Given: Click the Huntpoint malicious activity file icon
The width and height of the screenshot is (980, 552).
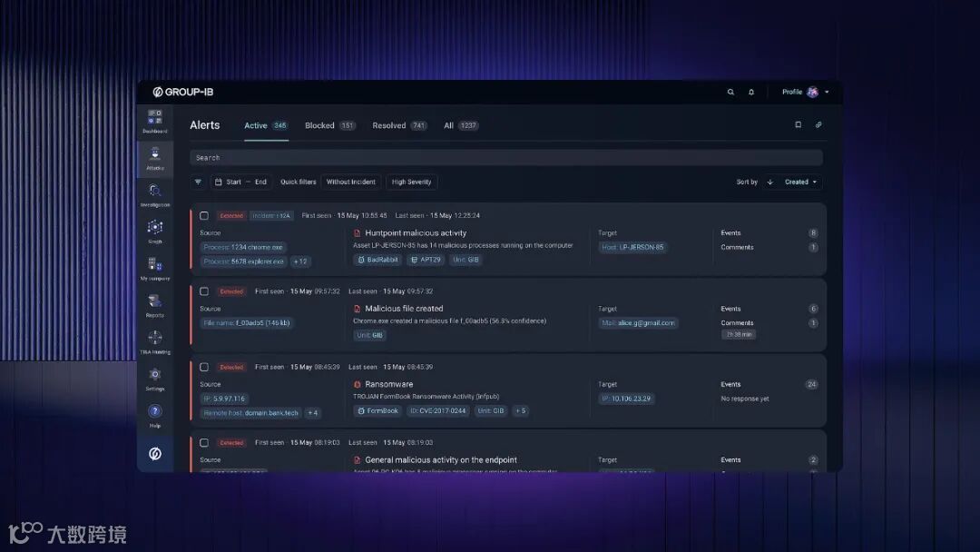Looking at the screenshot, I should [x=358, y=233].
